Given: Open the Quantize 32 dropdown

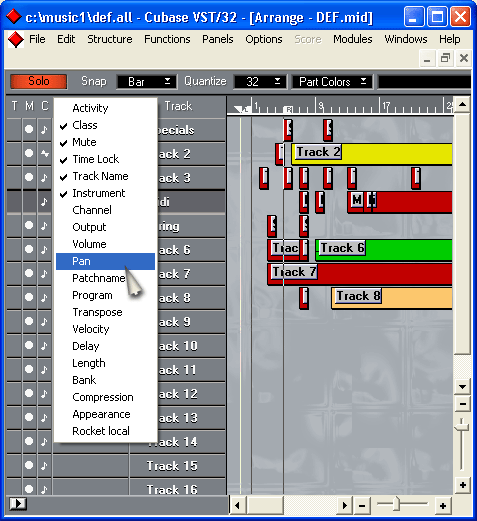Looking at the screenshot, I should 260,82.
